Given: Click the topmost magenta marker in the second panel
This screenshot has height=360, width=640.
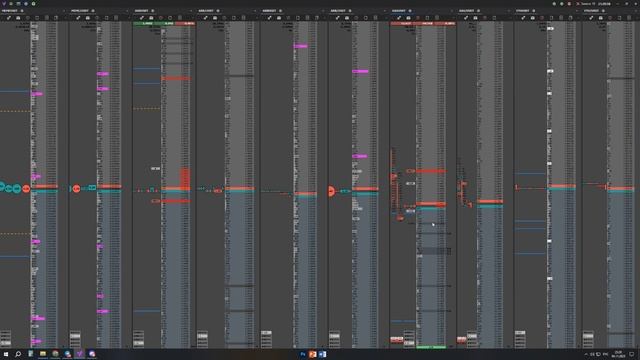Looking at the screenshot, I should pyautogui.click(x=103, y=74).
